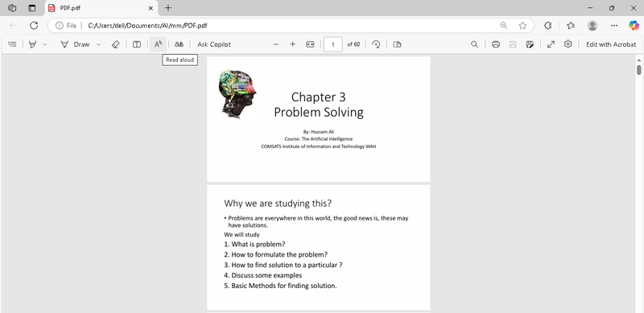Open the Copilot sidebar
The image size is (644, 313).
(x=634, y=26)
